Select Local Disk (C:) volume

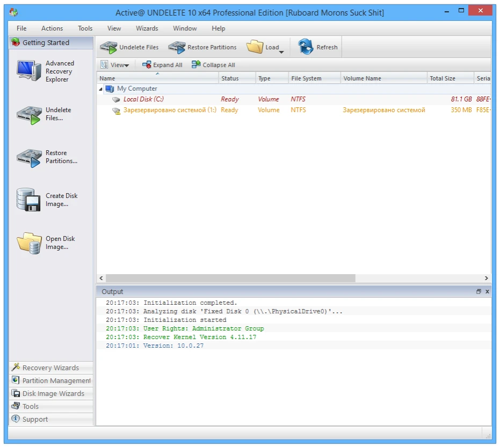143,99
